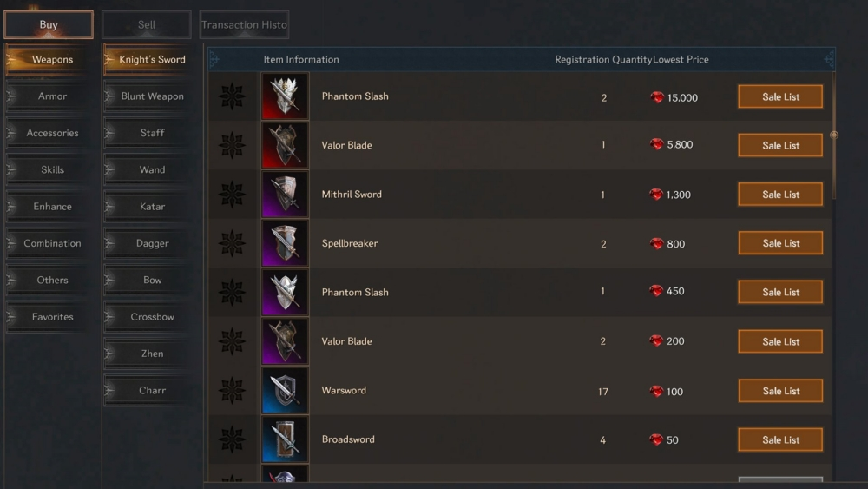This screenshot has height=489, width=868.
Task: Toggle favorite star for Mithril Sword
Action: 232,195
